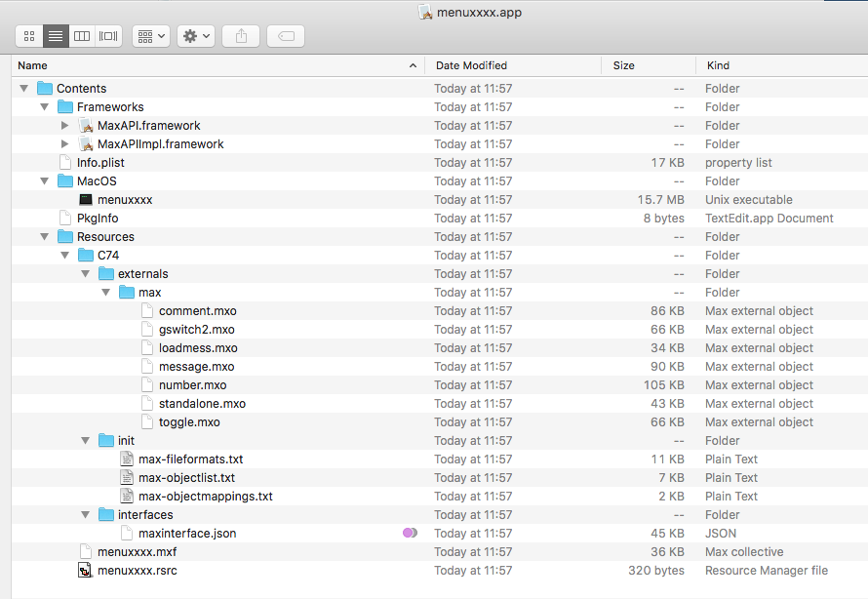The width and height of the screenshot is (868, 599).
Task: Click the MaxAPIImpl.framework icon
Action: pyautogui.click(x=86, y=144)
